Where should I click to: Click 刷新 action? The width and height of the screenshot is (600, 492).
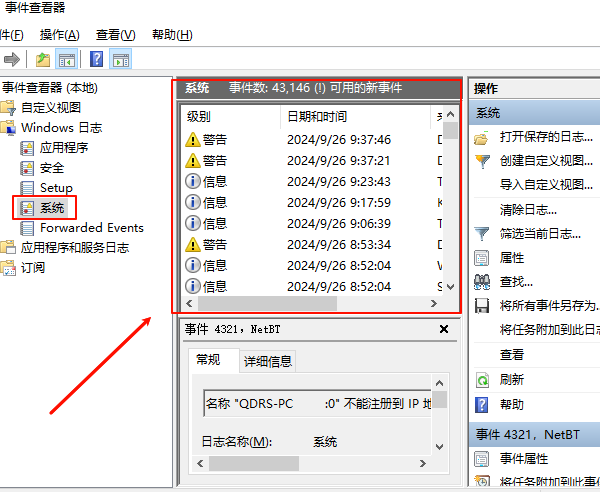pyautogui.click(x=512, y=380)
